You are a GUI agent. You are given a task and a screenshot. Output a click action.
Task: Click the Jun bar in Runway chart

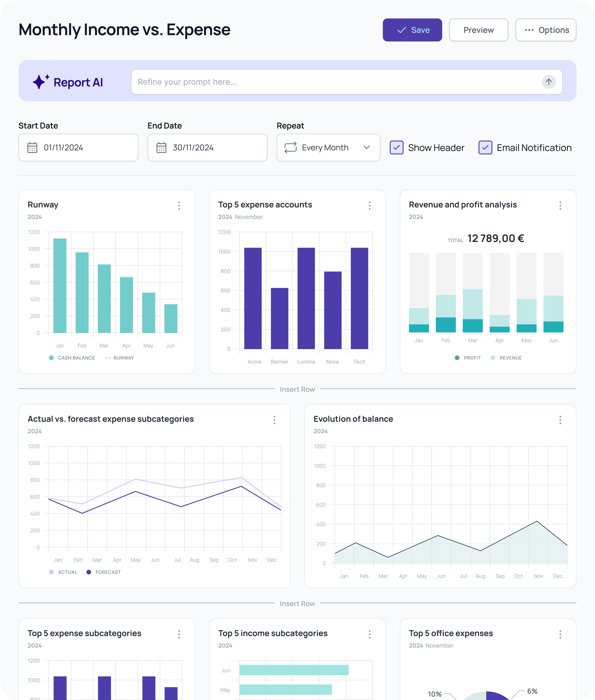(x=171, y=318)
